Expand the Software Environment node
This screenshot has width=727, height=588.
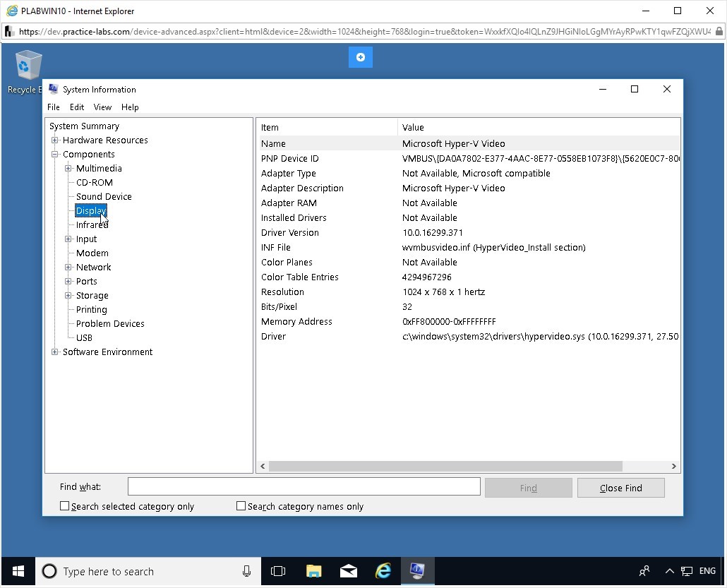point(55,352)
